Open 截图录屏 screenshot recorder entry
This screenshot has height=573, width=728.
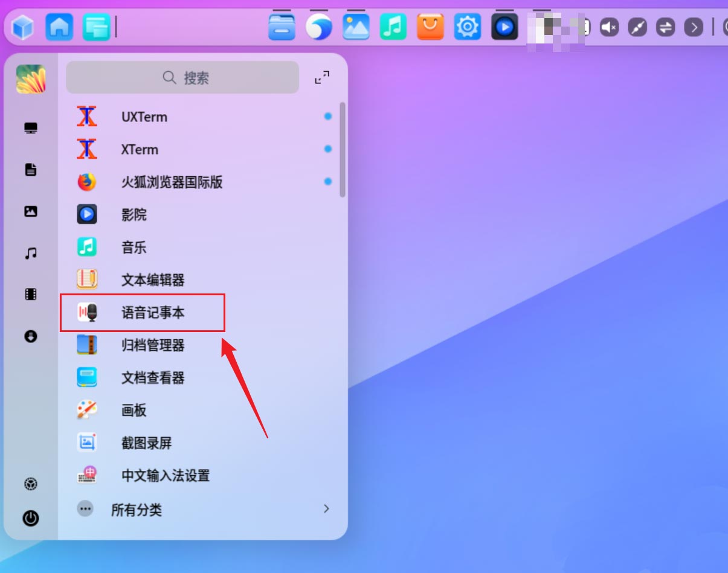[203, 443]
